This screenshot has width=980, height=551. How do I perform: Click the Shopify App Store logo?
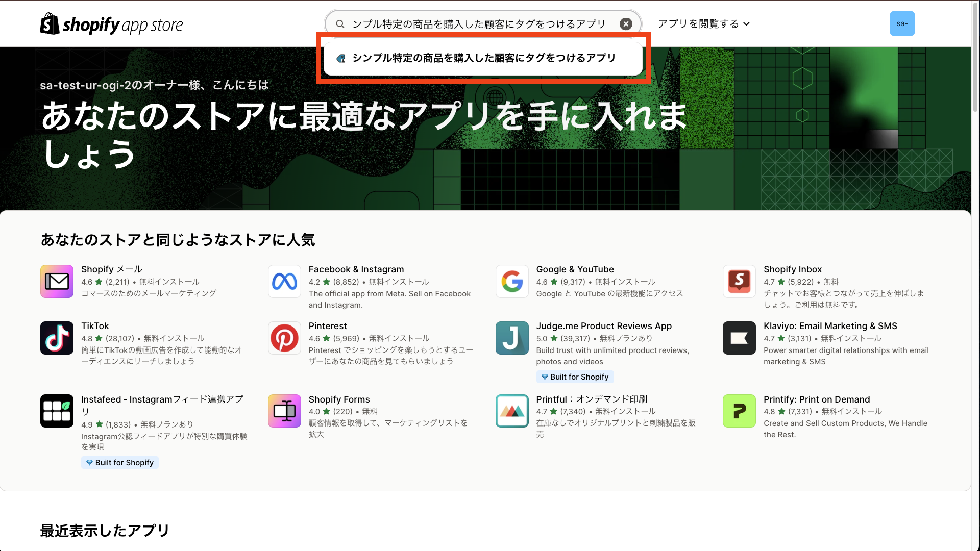point(111,23)
